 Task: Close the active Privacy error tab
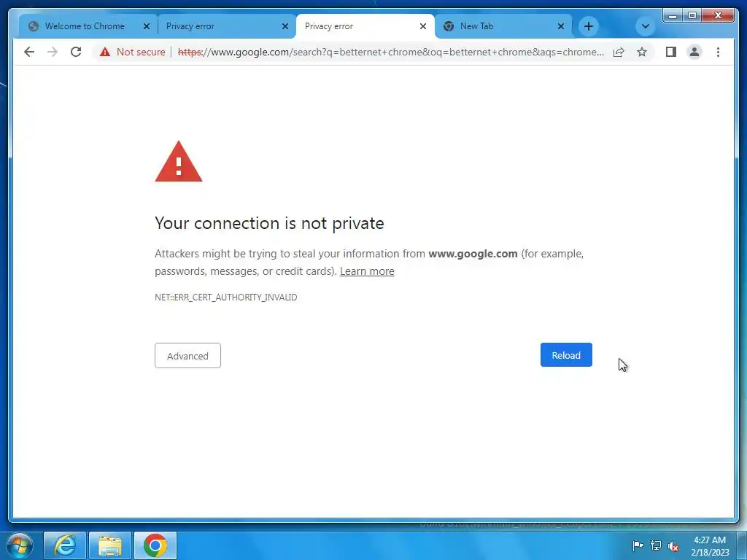(x=422, y=26)
